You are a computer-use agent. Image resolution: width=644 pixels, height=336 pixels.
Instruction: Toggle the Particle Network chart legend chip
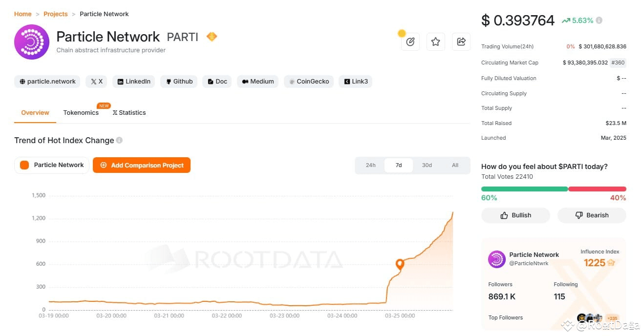pyautogui.click(x=51, y=165)
